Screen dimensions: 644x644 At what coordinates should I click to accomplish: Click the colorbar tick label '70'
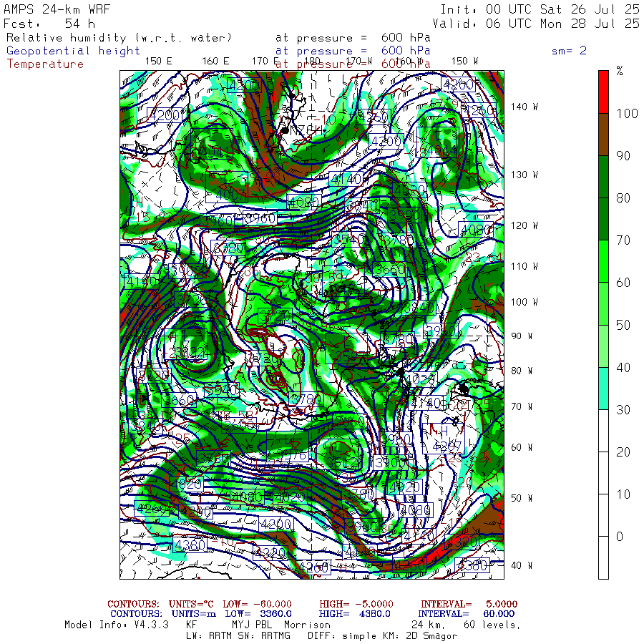coord(623,240)
